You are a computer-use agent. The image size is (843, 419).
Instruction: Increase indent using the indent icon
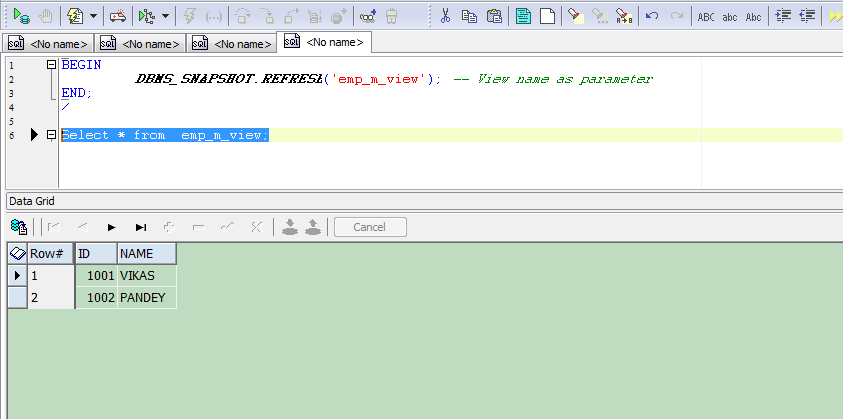tap(783, 16)
